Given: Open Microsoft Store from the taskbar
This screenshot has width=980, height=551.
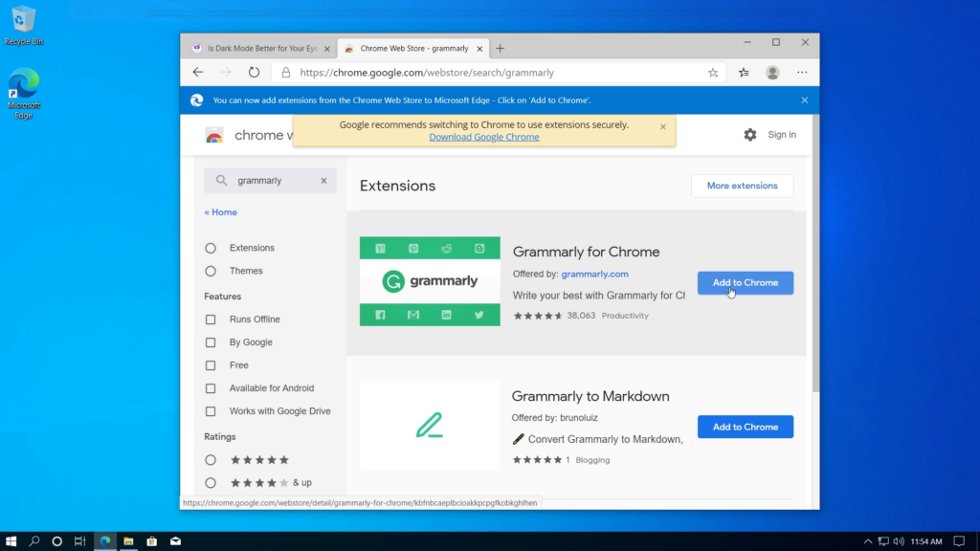Looking at the screenshot, I should point(152,541).
